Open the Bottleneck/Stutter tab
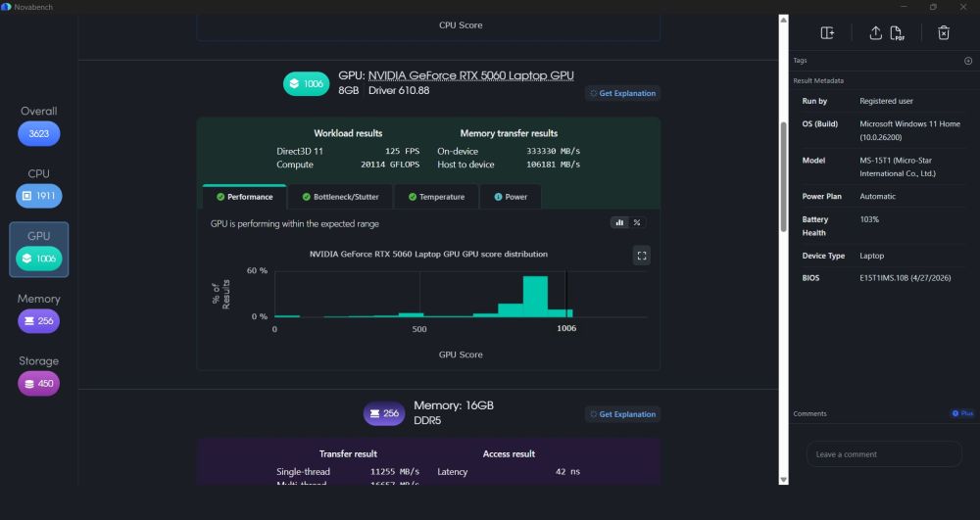980x520 pixels. click(340, 197)
